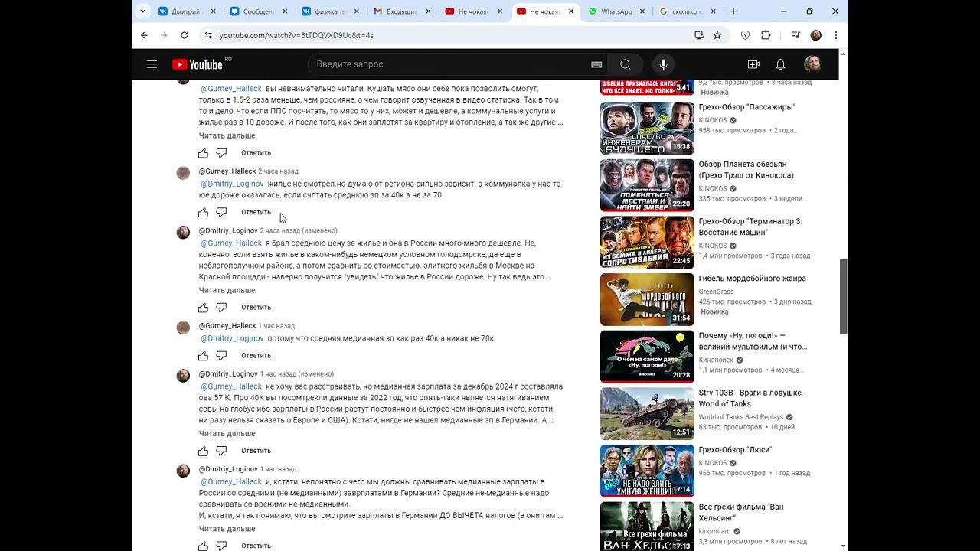
Task: Reply to comment 'жилье не смотрел'
Action: [x=256, y=212]
